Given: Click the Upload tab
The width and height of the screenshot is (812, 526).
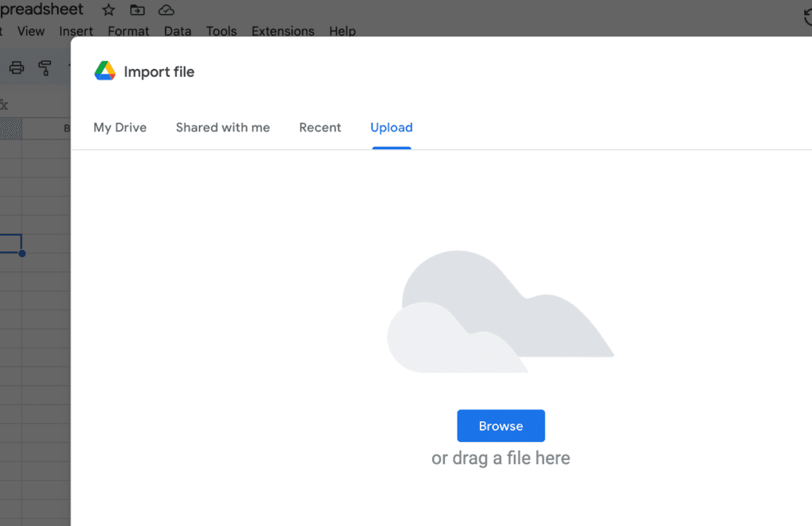Looking at the screenshot, I should click(391, 127).
